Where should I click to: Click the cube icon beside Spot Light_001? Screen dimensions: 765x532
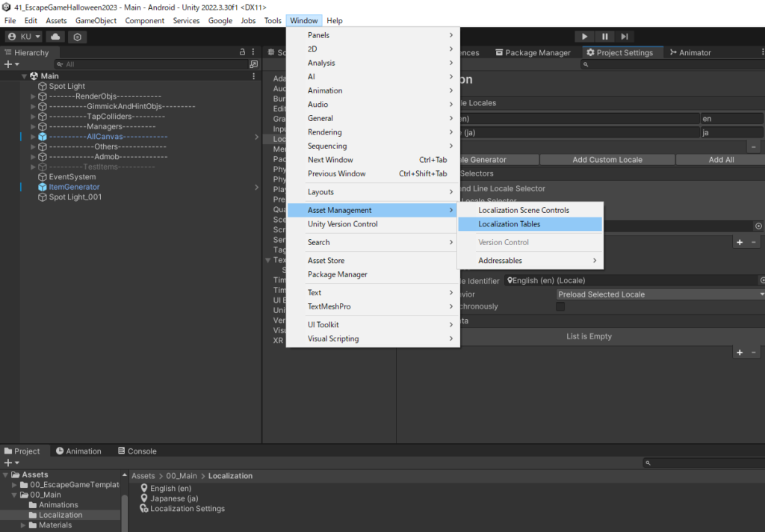click(x=43, y=197)
